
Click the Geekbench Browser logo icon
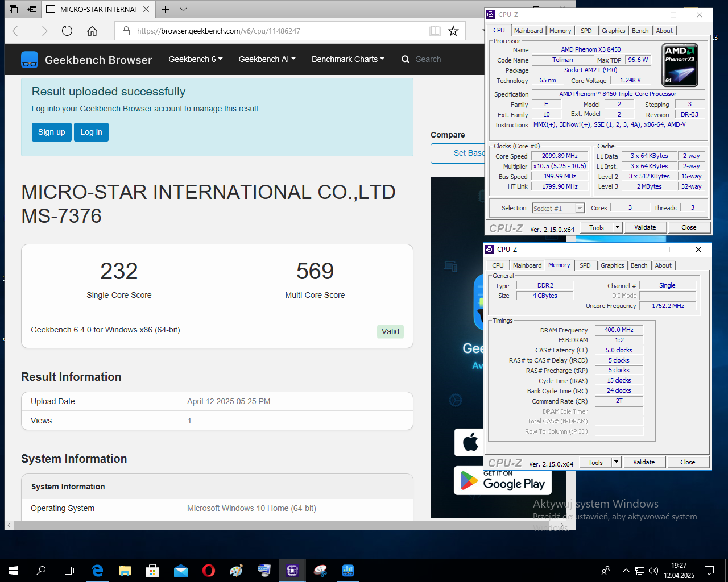pyautogui.click(x=30, y=60)
